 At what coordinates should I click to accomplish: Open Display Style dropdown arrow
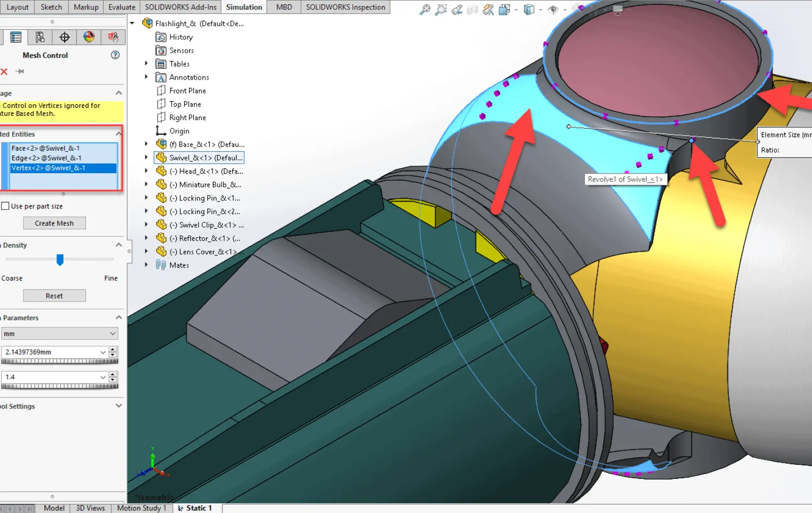(x=540, y=10)
